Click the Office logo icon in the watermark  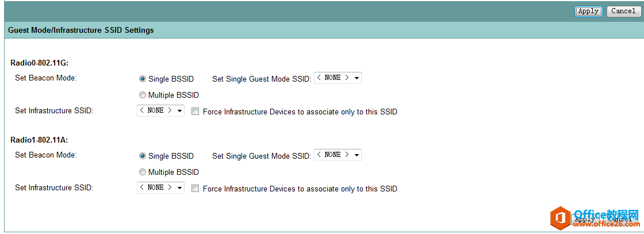561,218
